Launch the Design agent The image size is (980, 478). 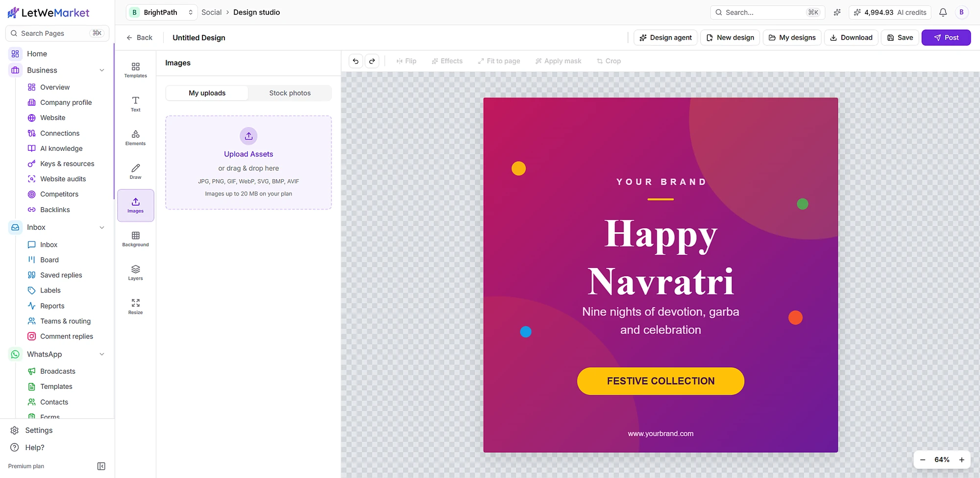coord(665,38)
